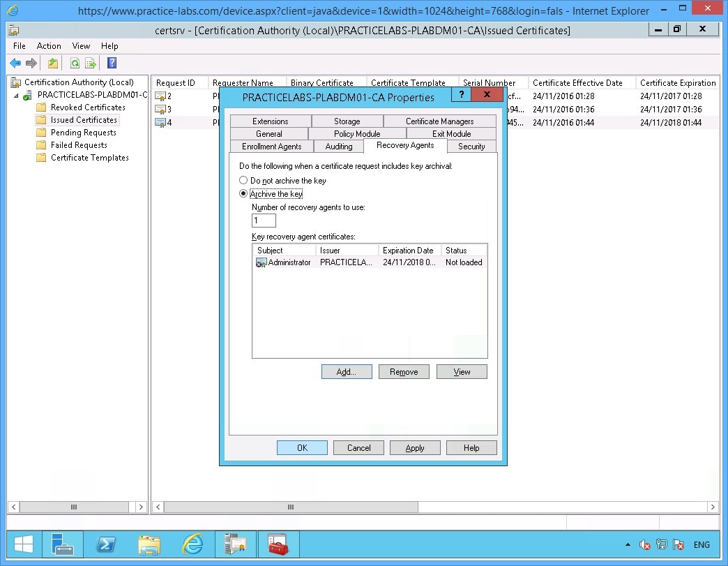This screenshot has height=566, width=728.
Task: Refresh the console with the Refresh toolbar icon
Action: tap(74, 63)
